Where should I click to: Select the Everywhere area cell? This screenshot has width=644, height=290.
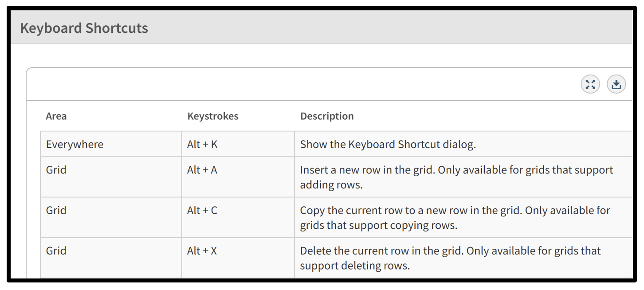tap(111, 144)
